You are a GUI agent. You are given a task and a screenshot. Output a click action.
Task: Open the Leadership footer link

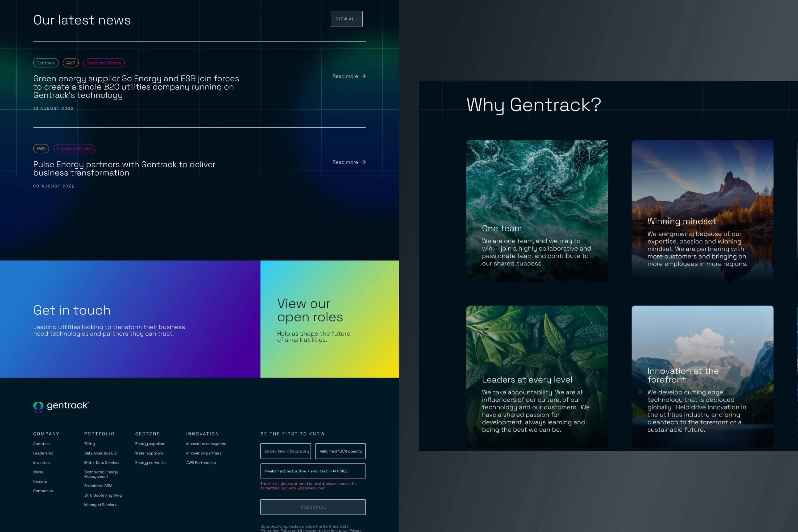click(x=43, y=453)
